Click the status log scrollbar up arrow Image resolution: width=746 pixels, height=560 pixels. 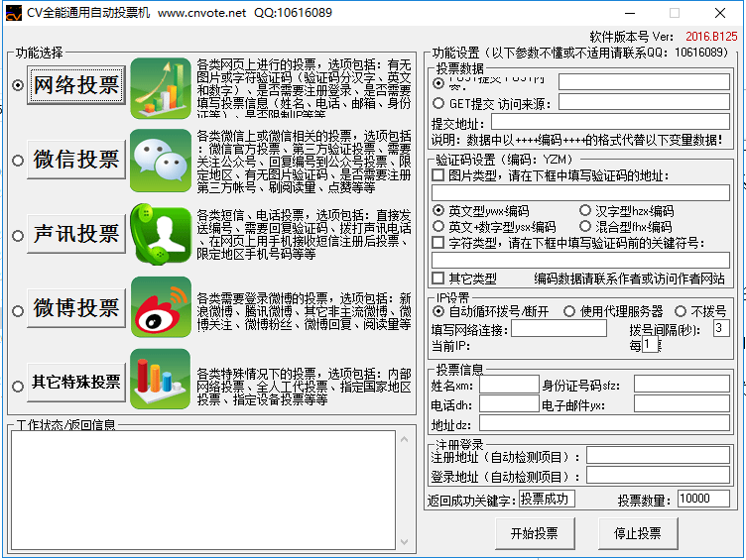[x=404, y=439]
